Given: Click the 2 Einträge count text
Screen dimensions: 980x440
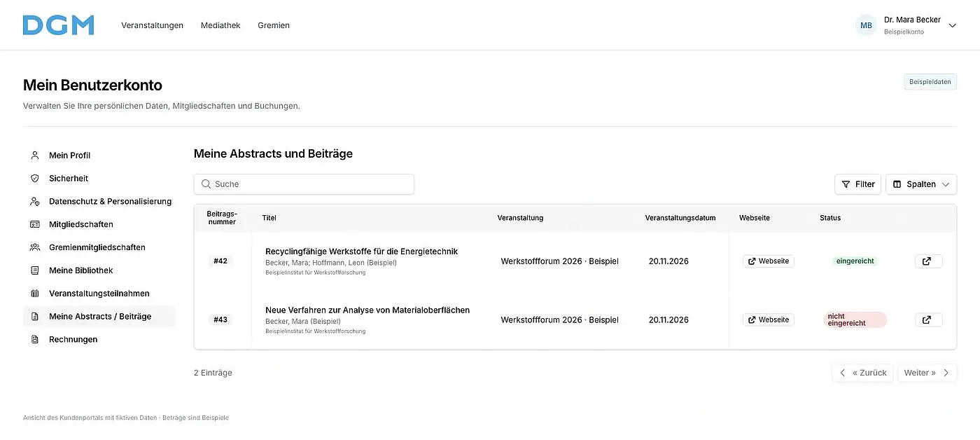Looking at the screenshot, I should click(x=213, y=373).
